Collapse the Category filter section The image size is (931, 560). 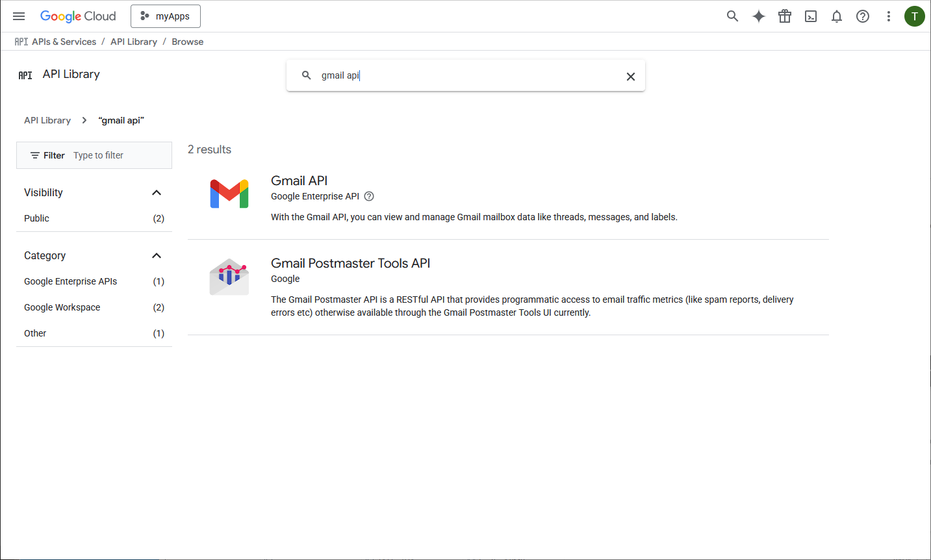click(157, 255)
